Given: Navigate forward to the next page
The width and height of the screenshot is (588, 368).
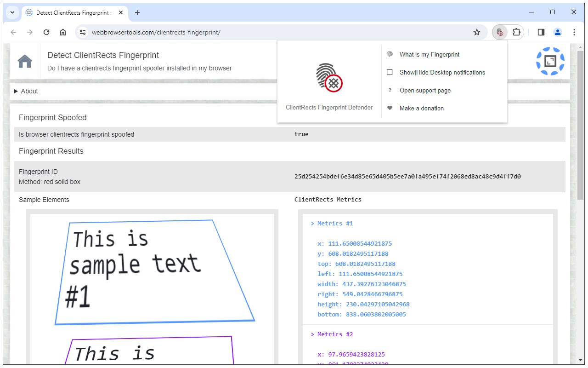Looking at the screenshot, I should pyautogui.click(x=30, y=32).
